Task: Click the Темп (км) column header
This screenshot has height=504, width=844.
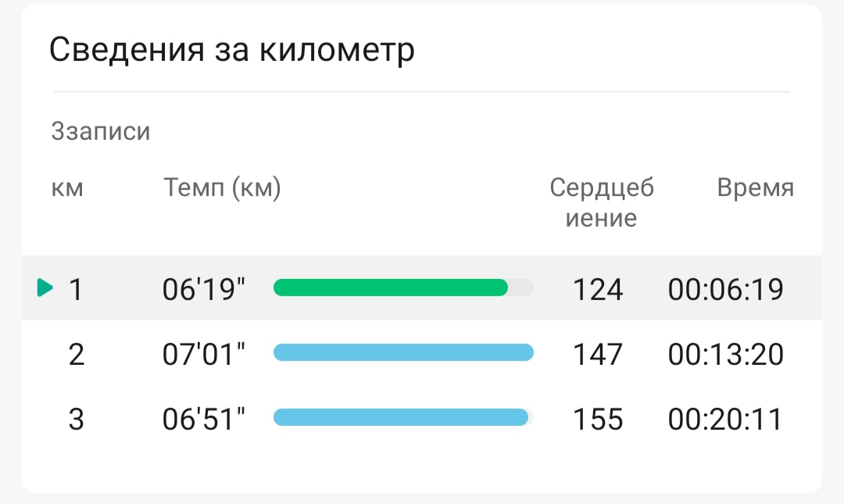Action: click(222, 188)
